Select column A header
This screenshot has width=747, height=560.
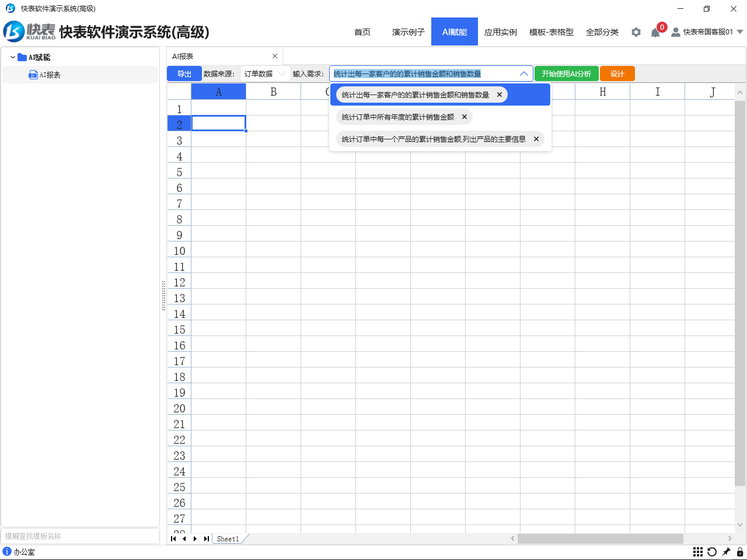(219, 92)
